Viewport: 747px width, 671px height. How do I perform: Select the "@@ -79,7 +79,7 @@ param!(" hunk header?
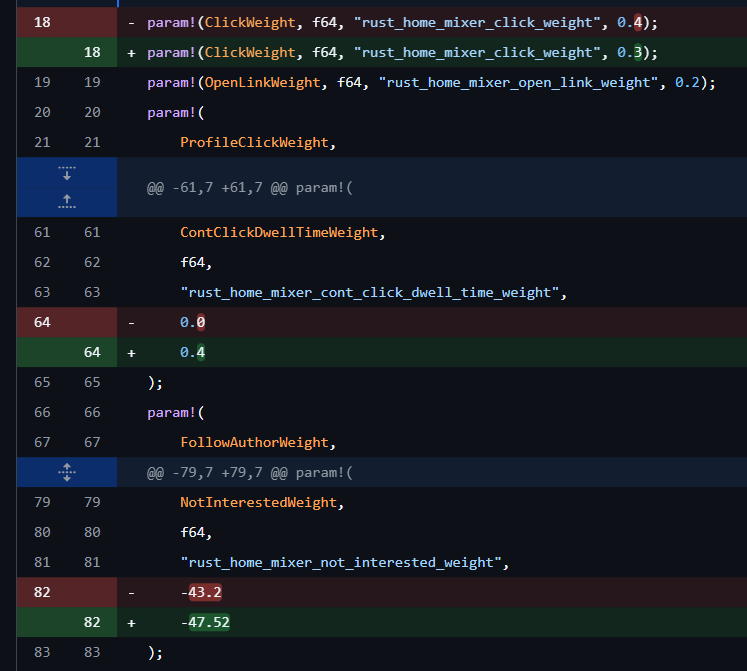click(x=250, y=473)
